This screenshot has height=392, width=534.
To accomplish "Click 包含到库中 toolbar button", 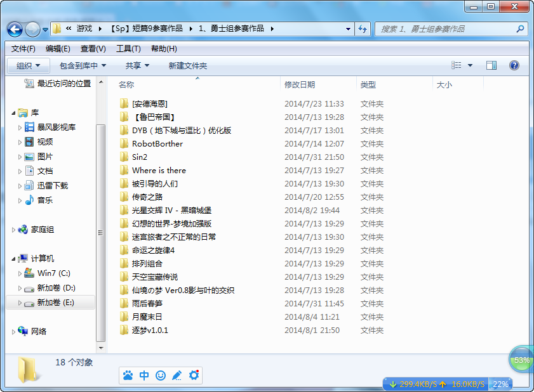I will pos(83,66).
